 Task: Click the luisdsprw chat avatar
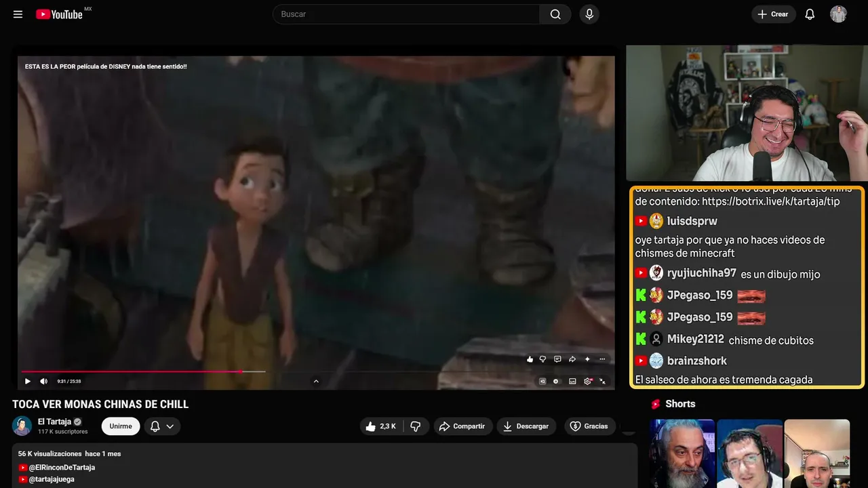click(656, 221)
